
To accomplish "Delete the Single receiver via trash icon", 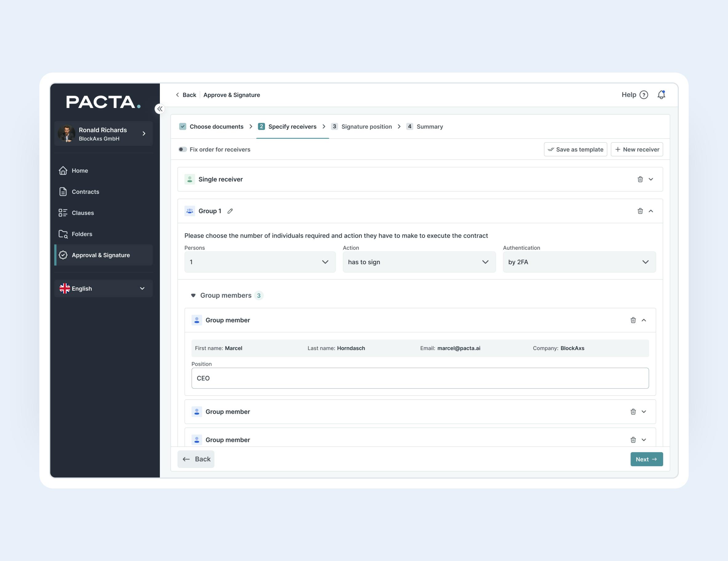I will tap(640, 179).
